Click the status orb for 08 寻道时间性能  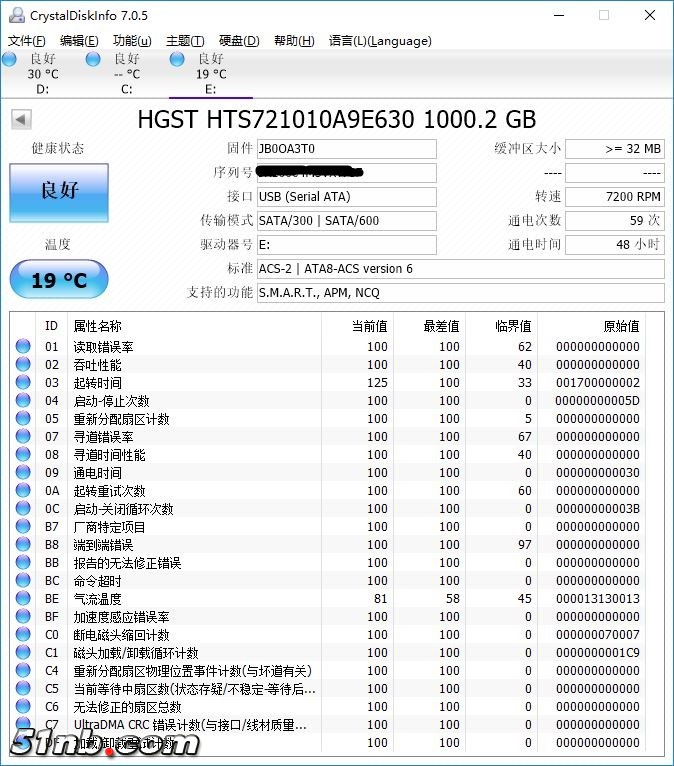(x=23, y=454)
